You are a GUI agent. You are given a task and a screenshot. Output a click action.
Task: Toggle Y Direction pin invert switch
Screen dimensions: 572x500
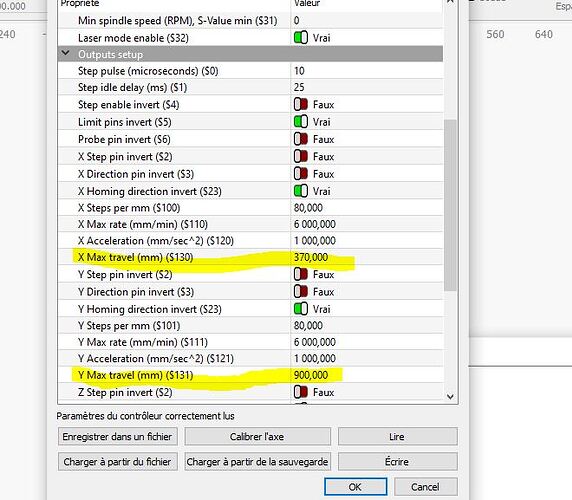pyautogui.click(x=301, y=291)
